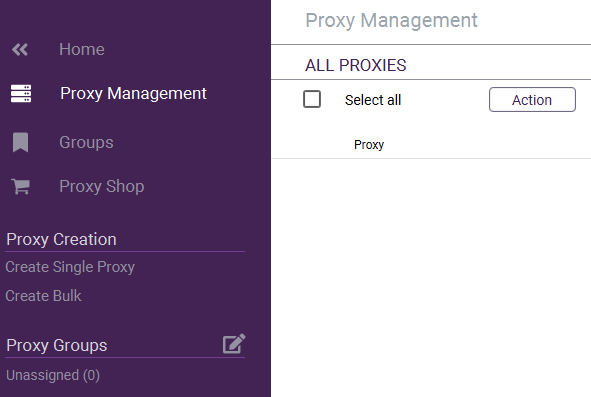The image size is (591, 397).
Task: Click Create Single Proxy link
Action: [x=70, y=267]
